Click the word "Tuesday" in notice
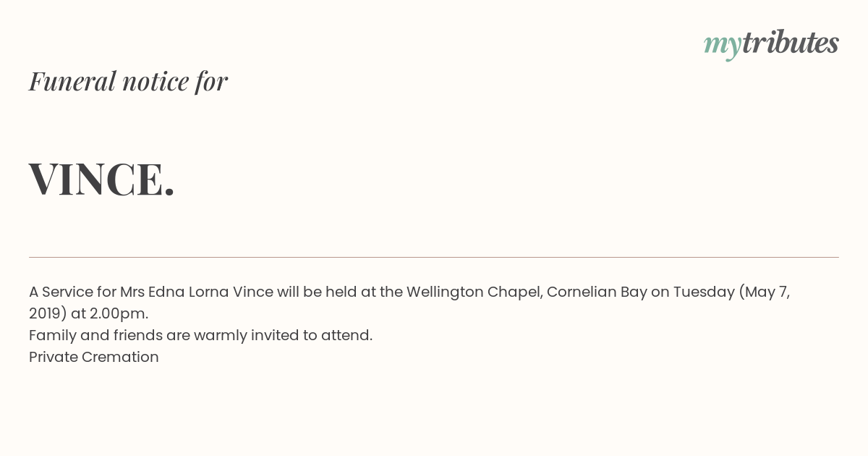 pyautogui.click(x=704, y=292)
